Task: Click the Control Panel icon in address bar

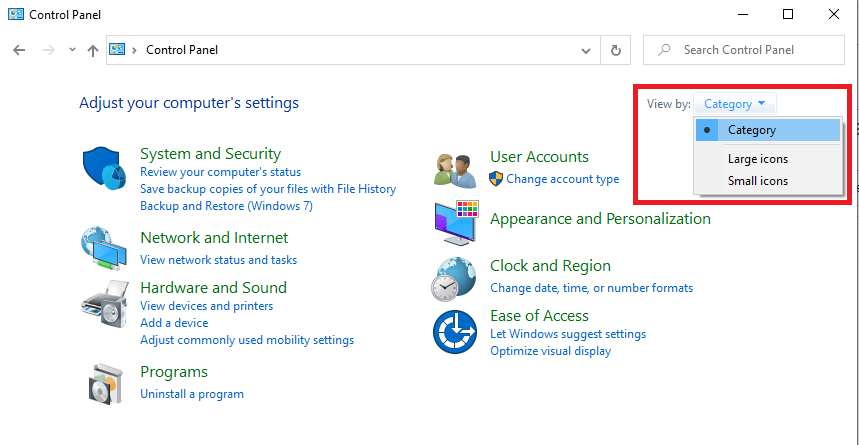Action: 117,50
